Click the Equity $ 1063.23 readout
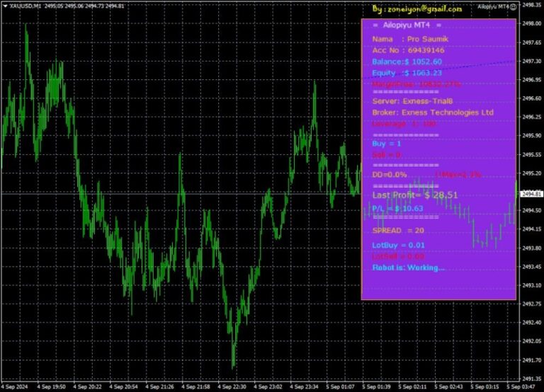 tap(407, 73)
